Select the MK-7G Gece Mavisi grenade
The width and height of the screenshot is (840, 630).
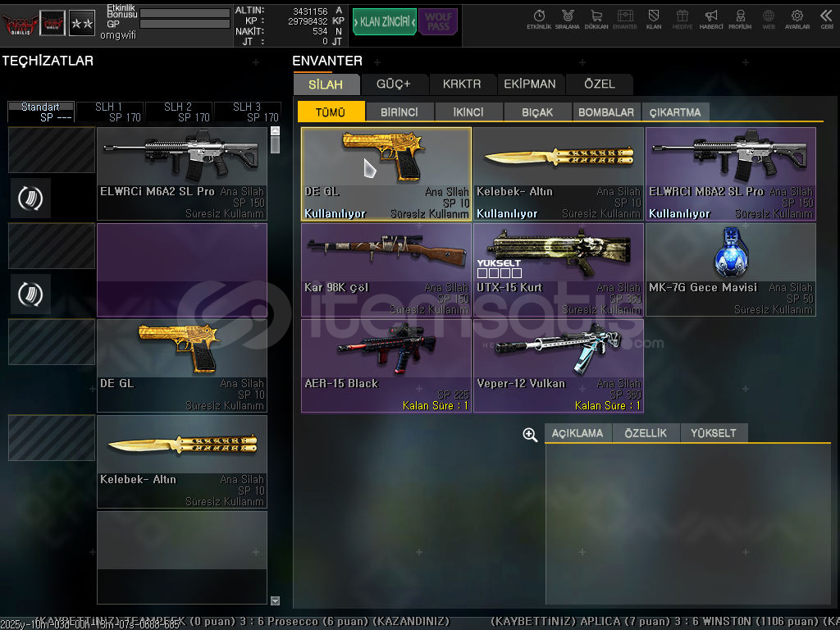coord(731,270)
